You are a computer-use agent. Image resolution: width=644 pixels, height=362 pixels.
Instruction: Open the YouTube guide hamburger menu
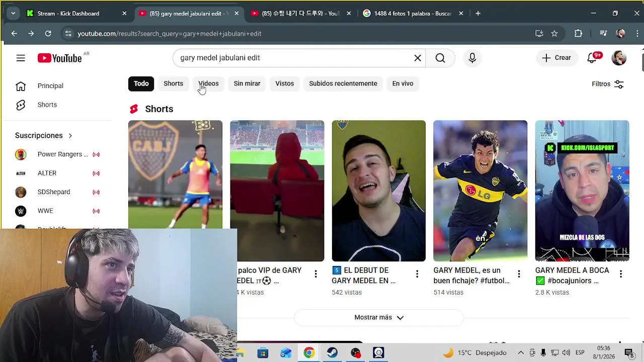[21, 58]
